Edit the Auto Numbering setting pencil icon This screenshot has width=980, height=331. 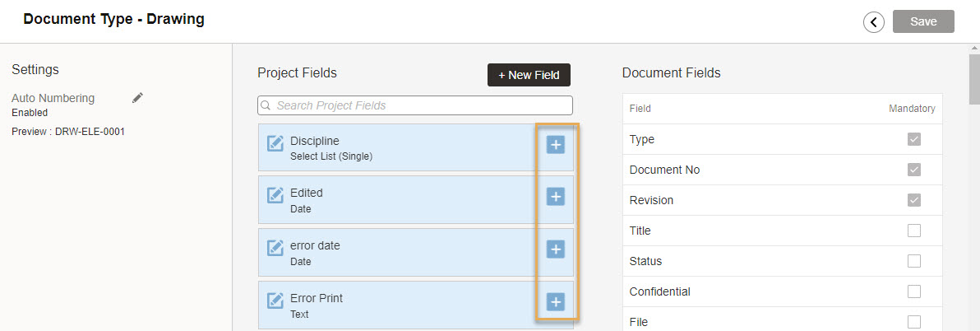(138, 98)
